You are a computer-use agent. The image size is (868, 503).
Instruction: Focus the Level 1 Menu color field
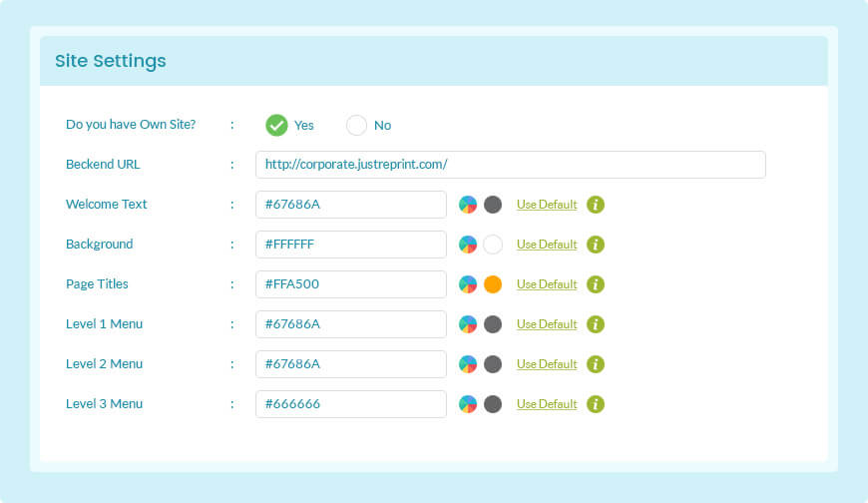351,324
